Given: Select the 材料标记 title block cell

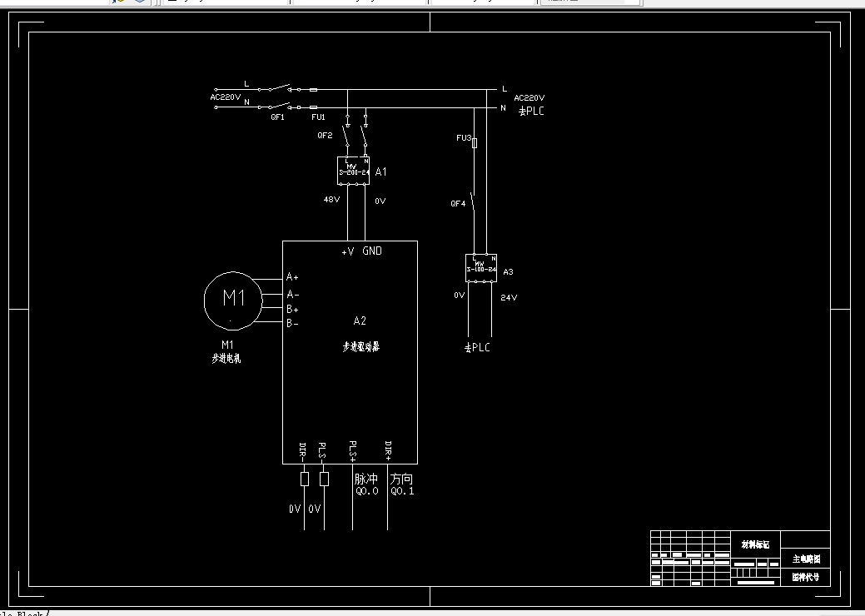Looking at the screenshot, I should point(755,544).
